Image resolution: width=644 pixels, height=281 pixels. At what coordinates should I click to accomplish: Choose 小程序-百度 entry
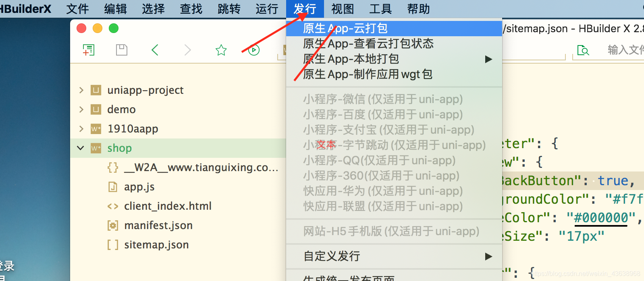[394, 114]
